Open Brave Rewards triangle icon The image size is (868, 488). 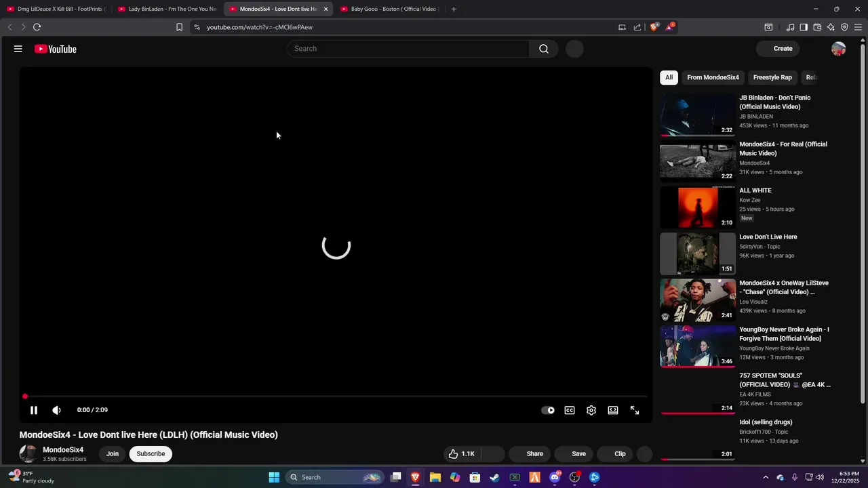click(x=670, y=27)
